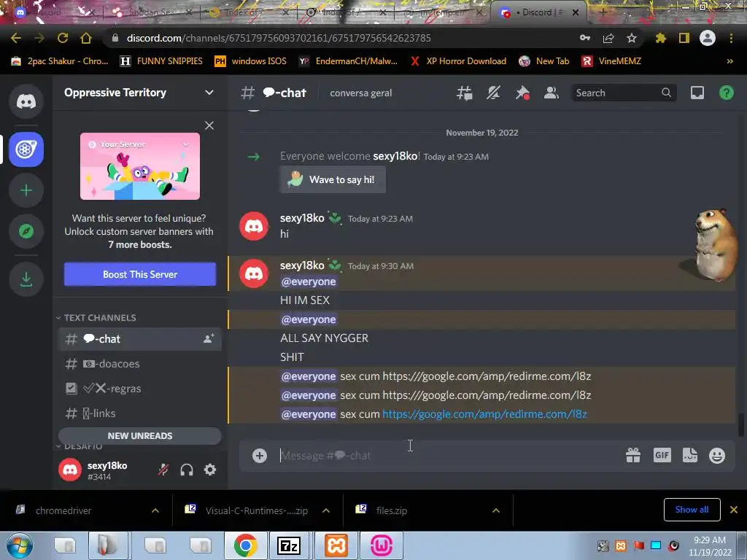The height and width of the screenshot is (560, 747).
Task: Click taskbar clock showing 9:29 AM
Action: click(710, 546)
